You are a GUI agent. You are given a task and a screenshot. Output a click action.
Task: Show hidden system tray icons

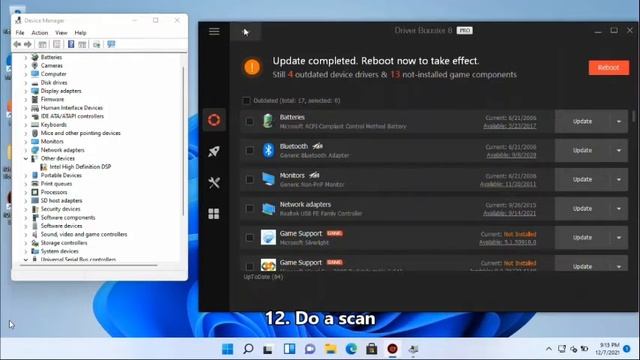[x=549, y=349]
